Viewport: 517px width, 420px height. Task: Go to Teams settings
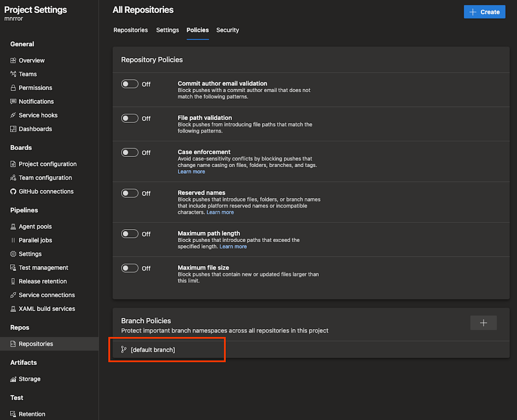28,74
